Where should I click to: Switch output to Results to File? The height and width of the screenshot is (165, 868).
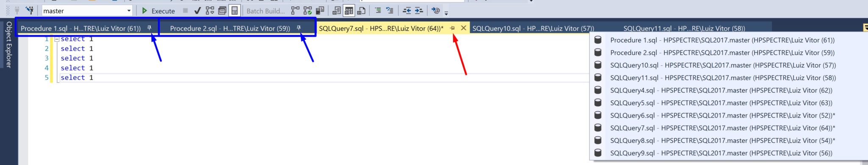click(x=362, y=11)
